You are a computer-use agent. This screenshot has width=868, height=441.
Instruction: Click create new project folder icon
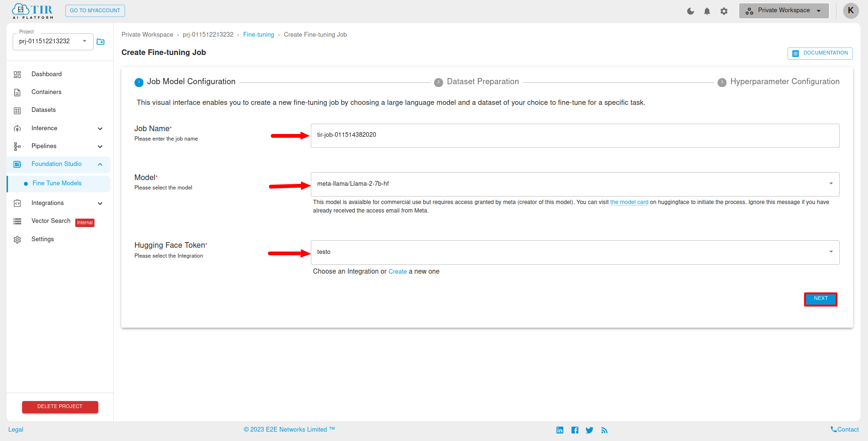point(101,42)
